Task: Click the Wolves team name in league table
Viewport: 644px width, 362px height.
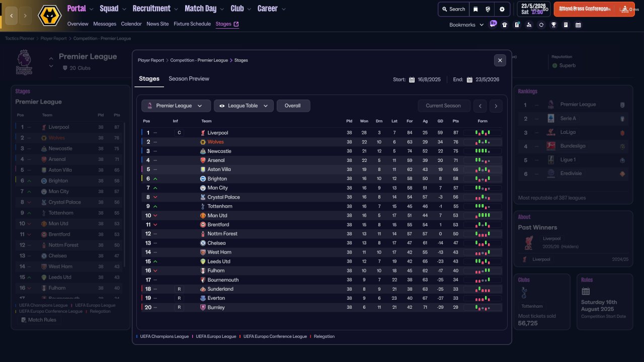Action: click(216, 142)
